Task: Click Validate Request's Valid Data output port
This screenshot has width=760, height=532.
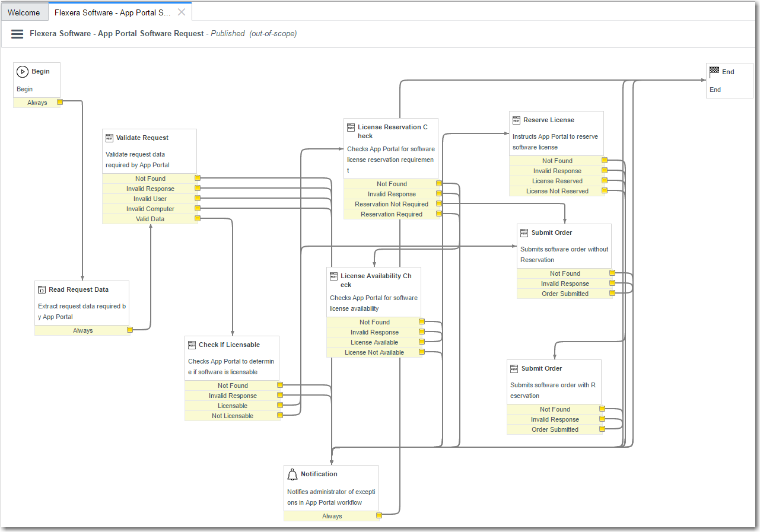Action: [198, 218]
